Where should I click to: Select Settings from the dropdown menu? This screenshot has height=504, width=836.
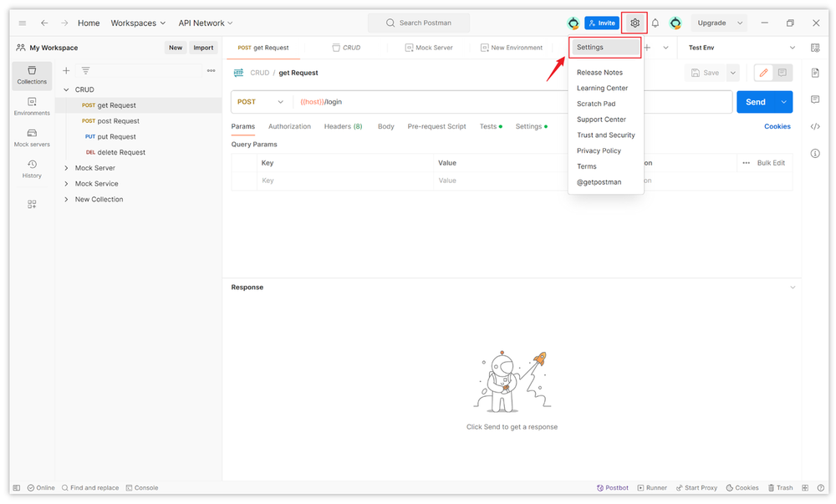coord(590,48)
